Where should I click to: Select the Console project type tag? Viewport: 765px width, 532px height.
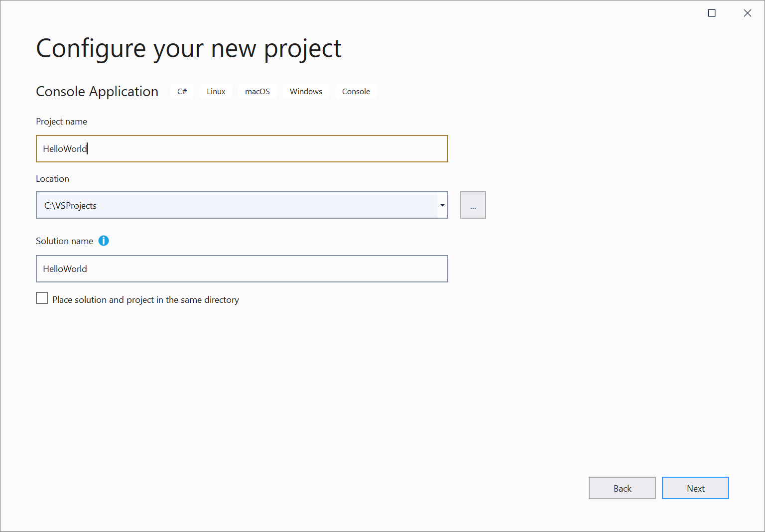356,91
